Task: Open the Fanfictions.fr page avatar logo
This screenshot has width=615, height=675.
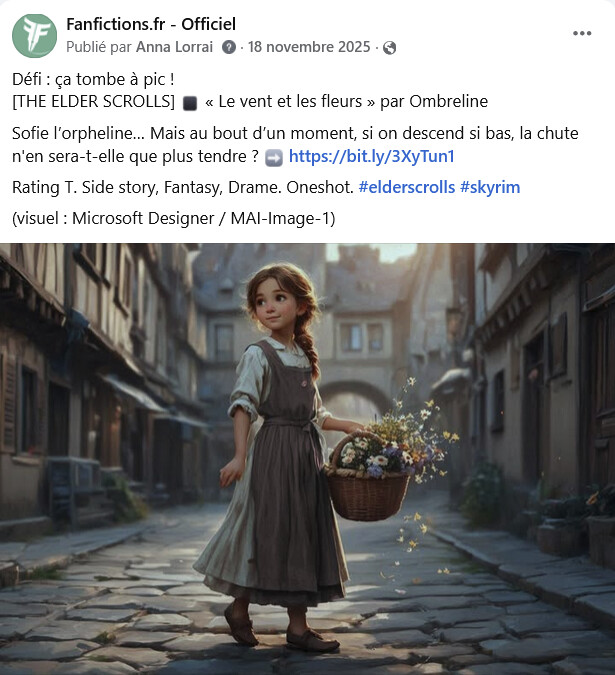Action: pyautogui.click(x=34, y=36)
